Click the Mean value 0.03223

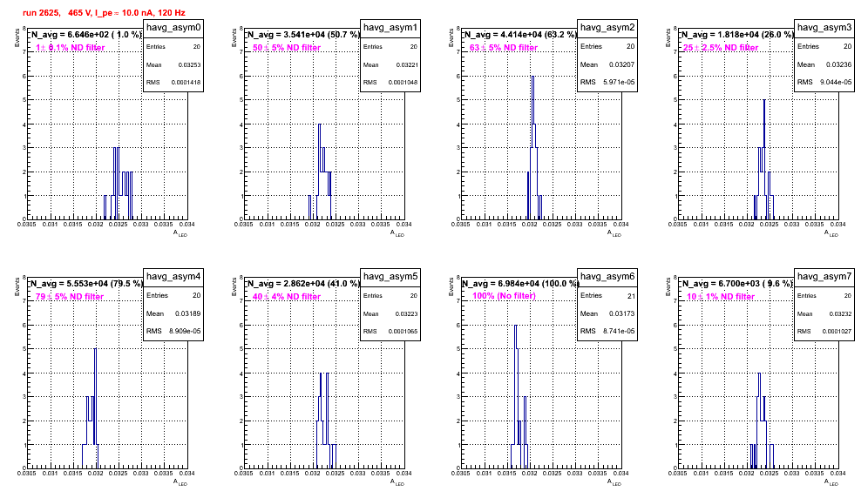pos(407,313)
